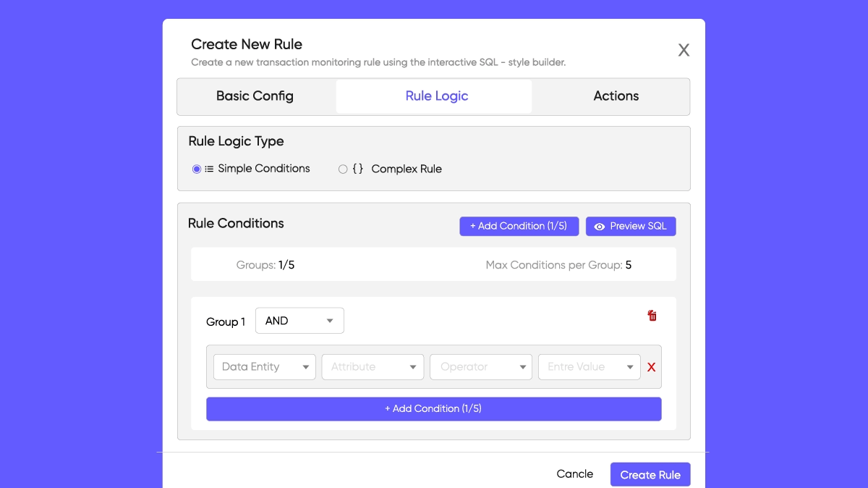
Task: Choose an option from Operator dropdown
Action: pyautogui.click(x=481, y=367)
